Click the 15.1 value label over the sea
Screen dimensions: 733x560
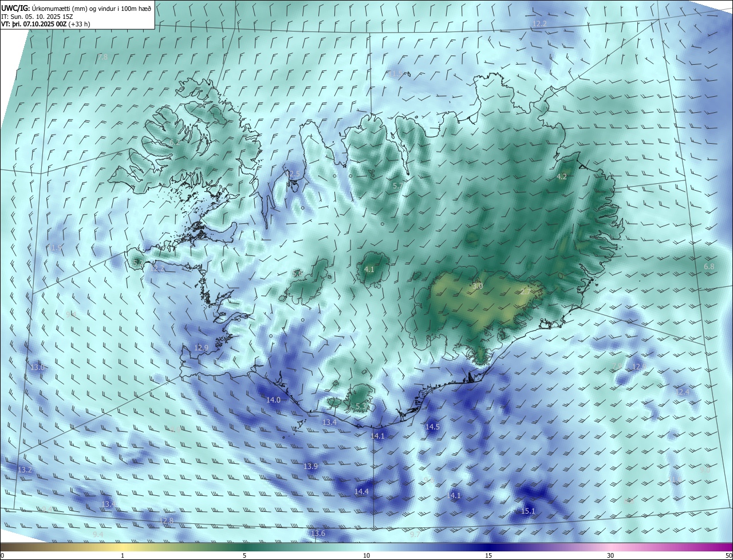[x=528, y=511]
